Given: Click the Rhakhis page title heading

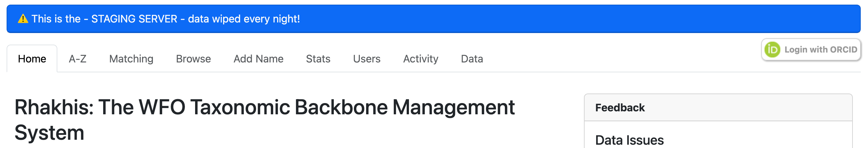Looking at the screenshot, I should (x=265, y=107).
